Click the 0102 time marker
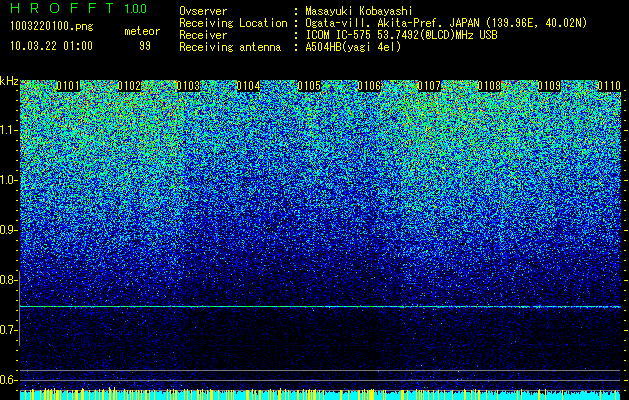This screenshot has height=400, width=629. (x=129, y=86)
